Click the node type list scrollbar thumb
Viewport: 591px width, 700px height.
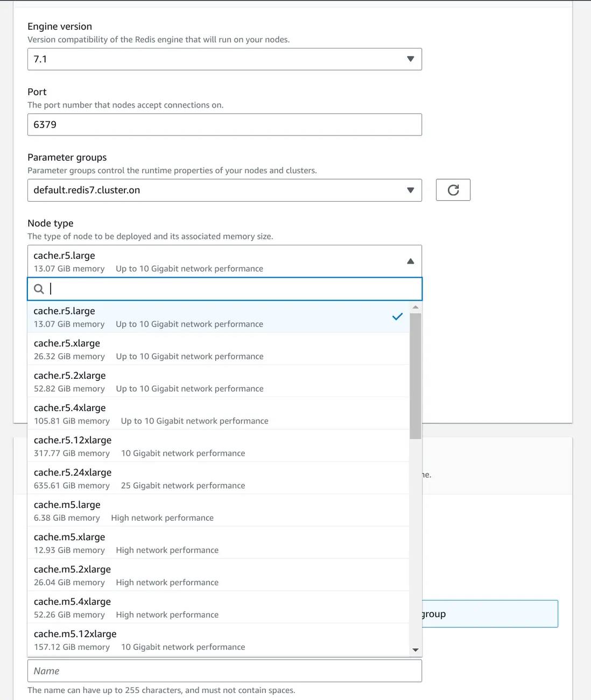tap(415, 376)
